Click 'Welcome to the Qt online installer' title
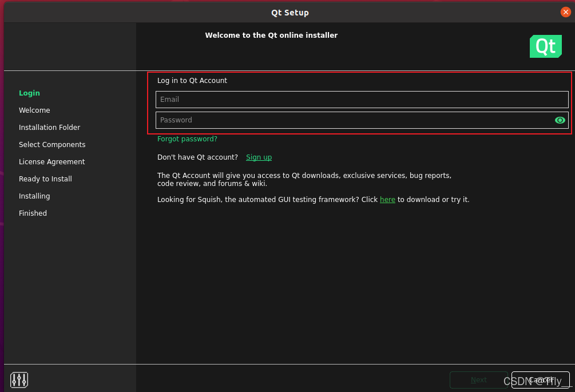Screen dimensions: 575x392 [271, 35]
